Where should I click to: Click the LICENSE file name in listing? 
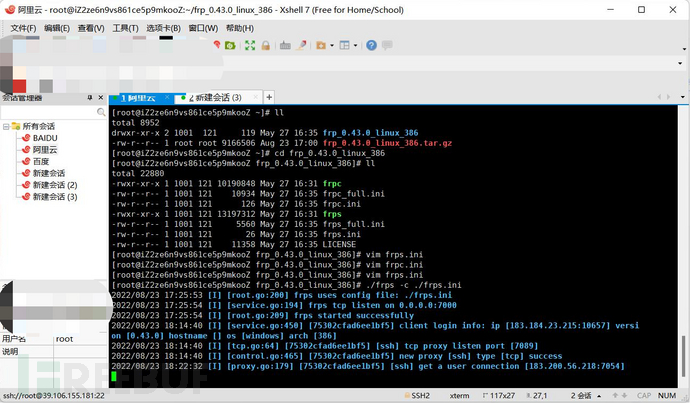pos(339,244)
